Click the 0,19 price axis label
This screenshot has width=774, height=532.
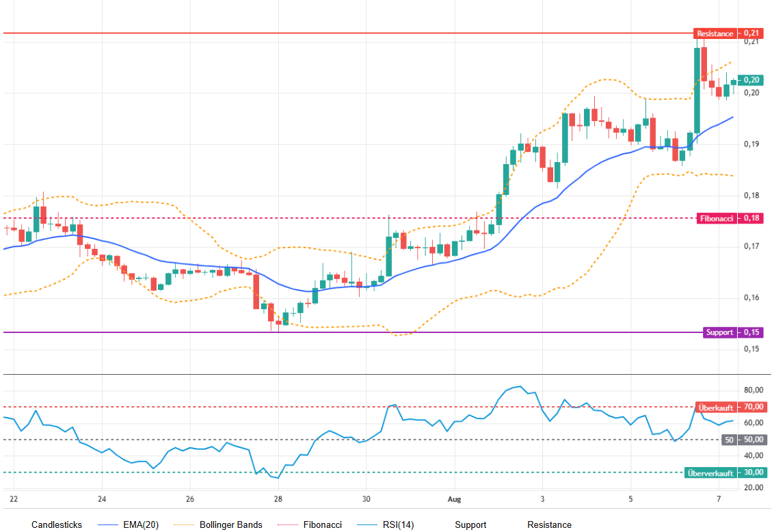pos(751,144)
